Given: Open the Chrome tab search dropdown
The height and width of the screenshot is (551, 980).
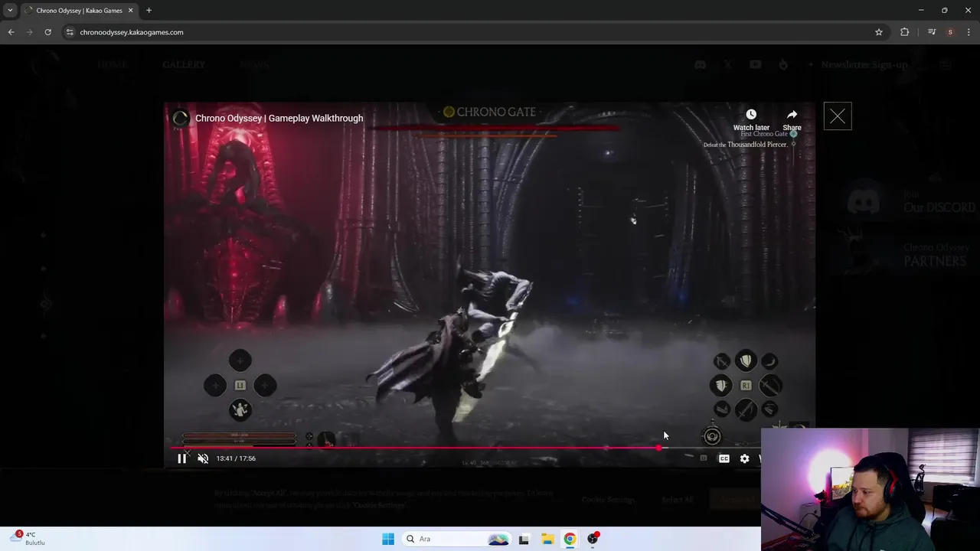Looking at the screenshot, I should (10, 10).
